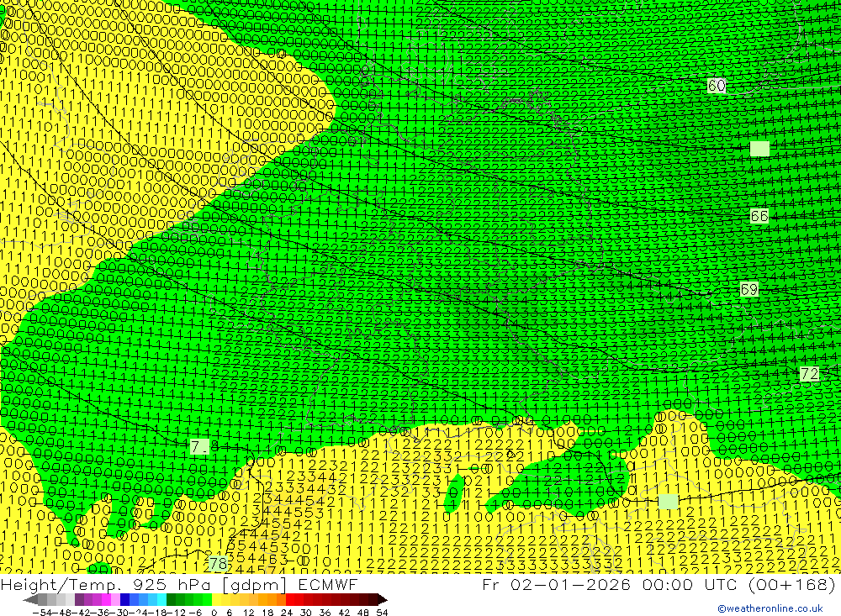Click the 72 height contour label
841x616 pixels.
pos(809,374)
